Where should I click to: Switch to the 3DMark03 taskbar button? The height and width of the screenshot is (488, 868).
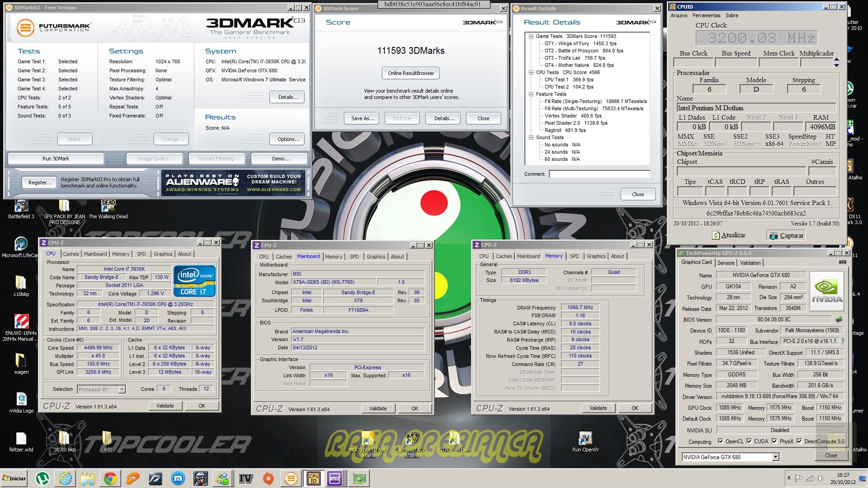[291, 479]
